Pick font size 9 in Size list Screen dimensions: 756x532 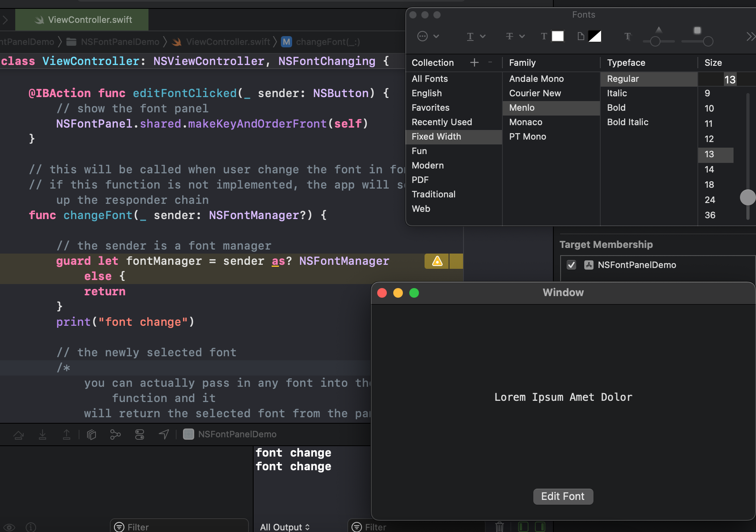(x=716, y=93)
